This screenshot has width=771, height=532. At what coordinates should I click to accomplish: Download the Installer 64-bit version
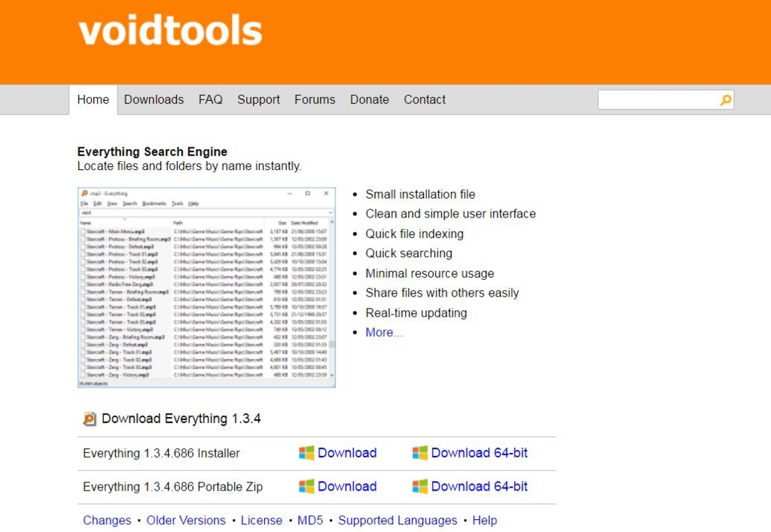click(480, 453)
